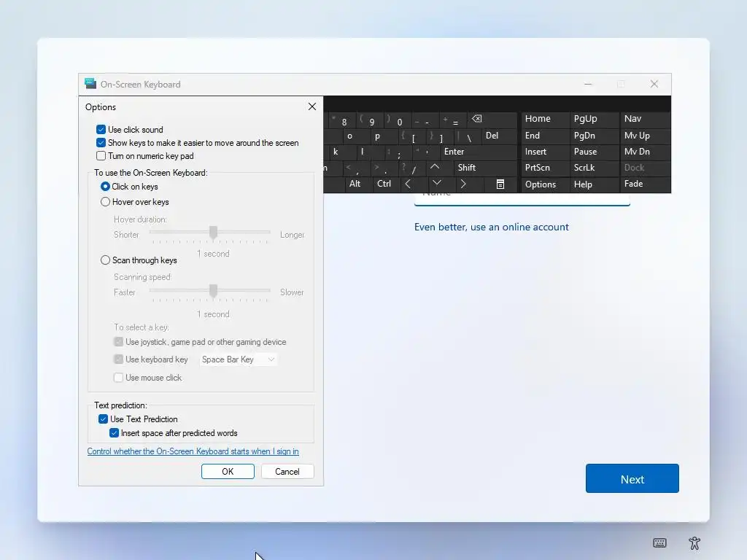The image size is (747, 560).
Task: Uncheck Use Text Prediction
Action: click(103, 419)
